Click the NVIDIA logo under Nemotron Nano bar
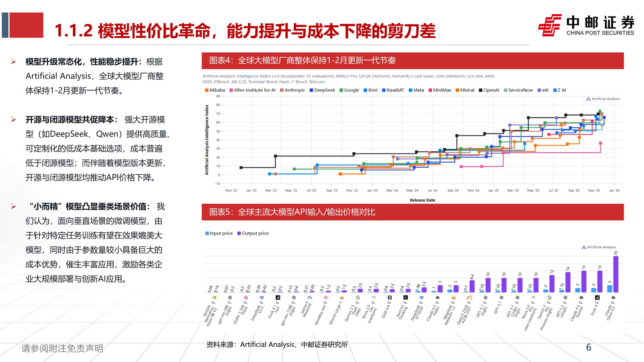644x362 pixels. click(x=214, y=297)
